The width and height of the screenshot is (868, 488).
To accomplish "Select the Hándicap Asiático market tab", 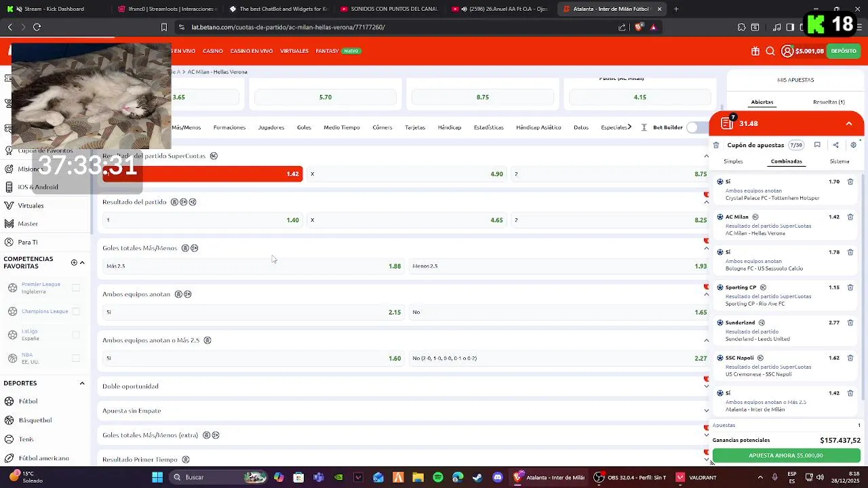I will coord(538,127).
